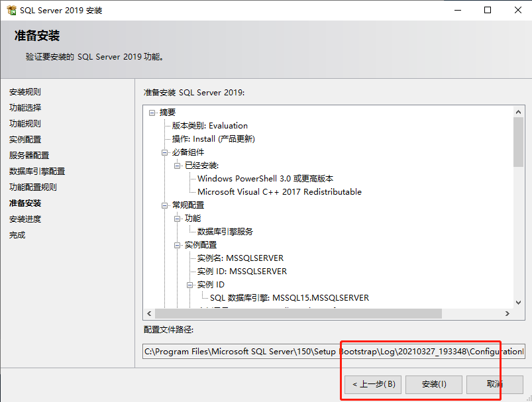Select the 已经安装: label

[201, 166]
